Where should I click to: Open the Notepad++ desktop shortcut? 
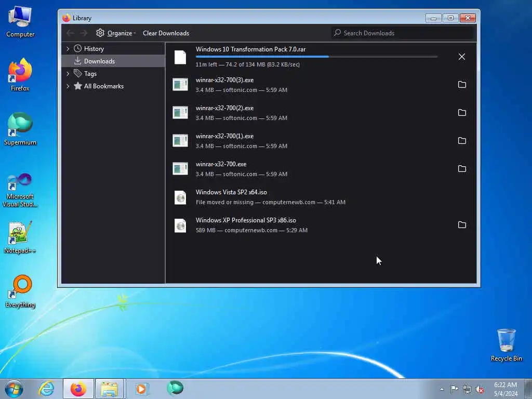(20, 237)
